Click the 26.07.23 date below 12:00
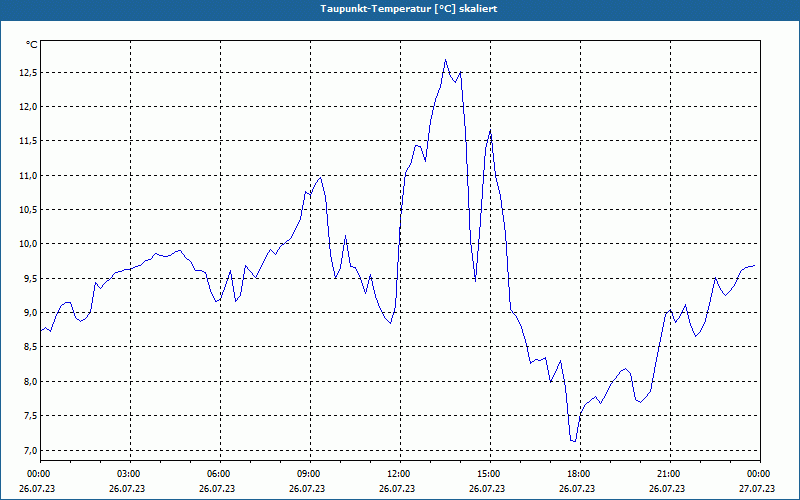 click(397, 488)
